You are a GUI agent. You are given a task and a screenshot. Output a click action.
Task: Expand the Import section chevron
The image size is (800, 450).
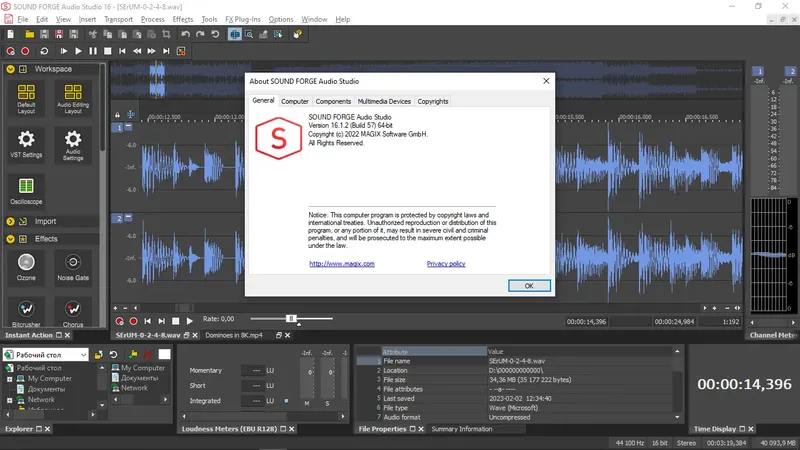pos(10,221)
